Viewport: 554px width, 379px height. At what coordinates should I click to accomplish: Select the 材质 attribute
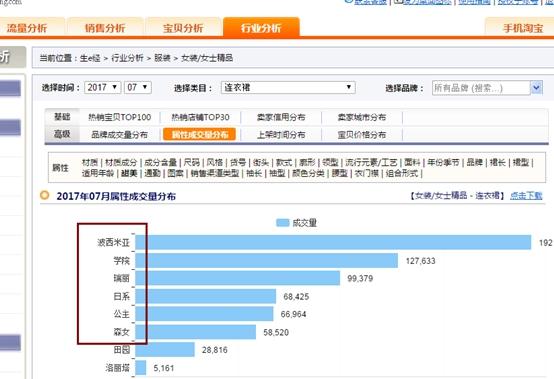[90, 162]
